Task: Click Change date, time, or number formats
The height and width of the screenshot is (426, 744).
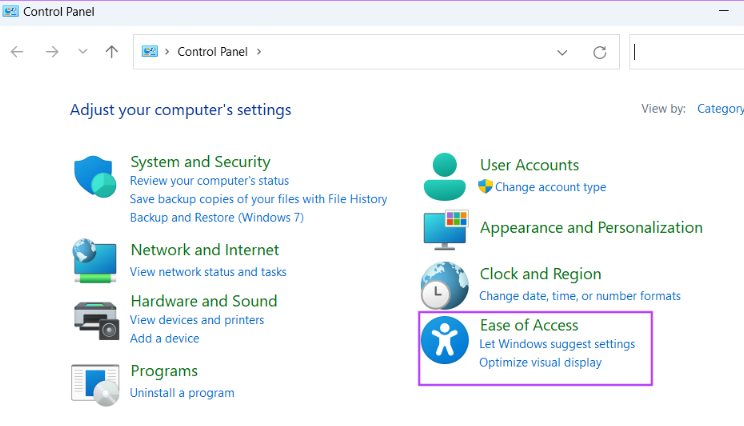Action: [x=580, y=296]
